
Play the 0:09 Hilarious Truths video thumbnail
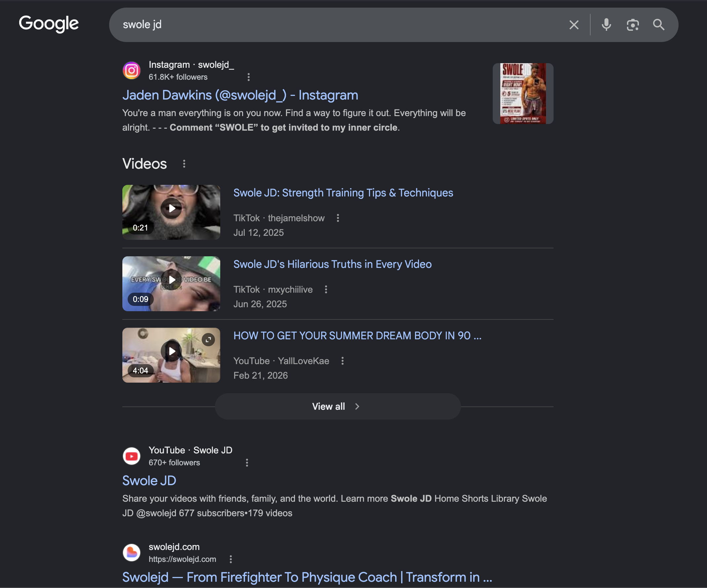coord(171,283)
